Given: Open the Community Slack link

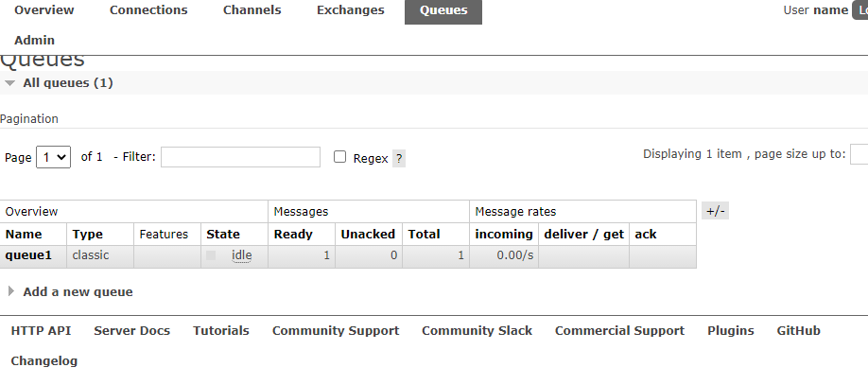Looking at the screenshot, I should coord(477,331).
